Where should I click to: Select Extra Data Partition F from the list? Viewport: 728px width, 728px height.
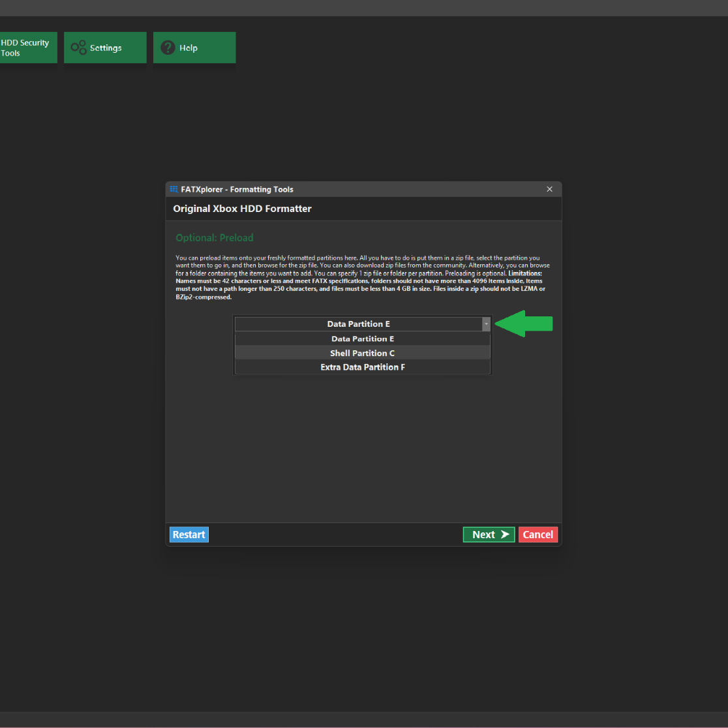click(x=362, y=367)
